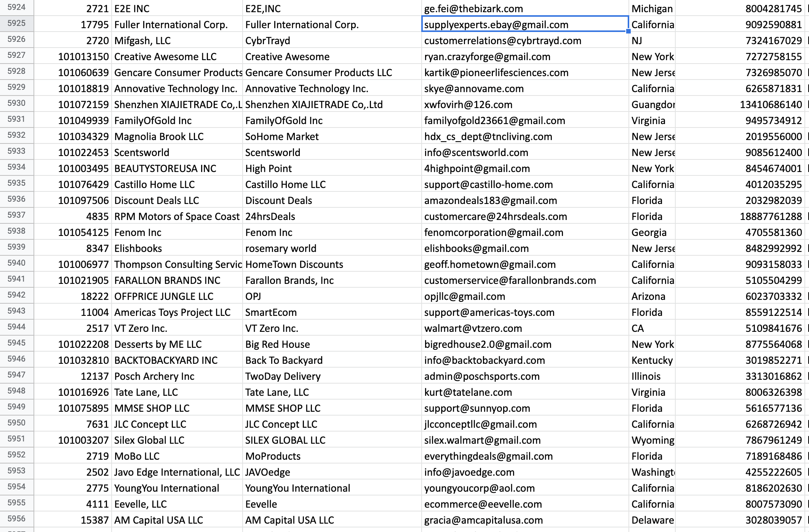Select Guangdong state cell
The image size is (809, 532).
pos(652,105)
